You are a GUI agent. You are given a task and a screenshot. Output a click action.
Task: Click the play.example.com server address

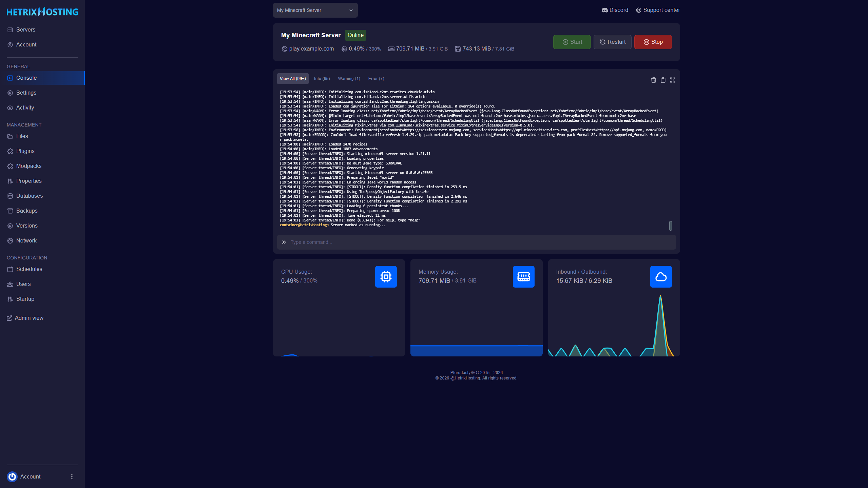pos(311,49)
